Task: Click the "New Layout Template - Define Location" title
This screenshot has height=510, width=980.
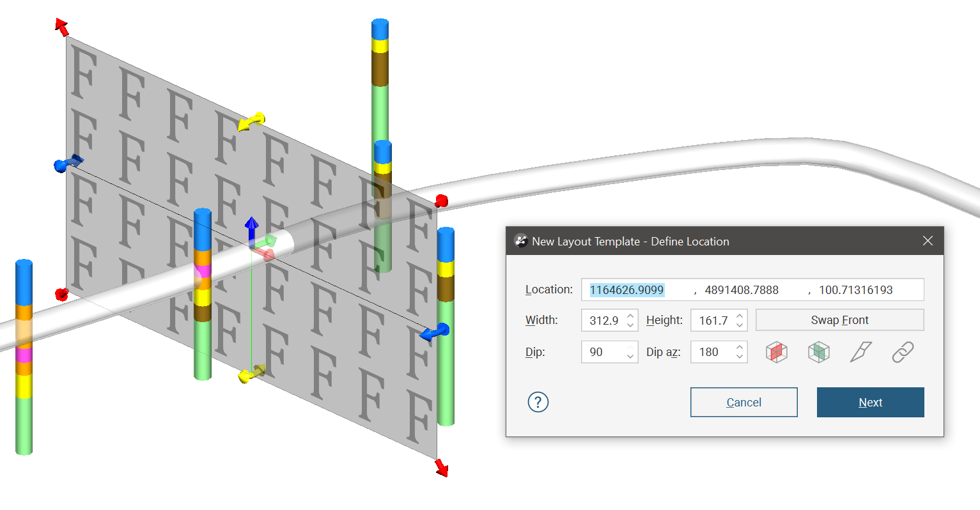Action: tap(630, 242)
